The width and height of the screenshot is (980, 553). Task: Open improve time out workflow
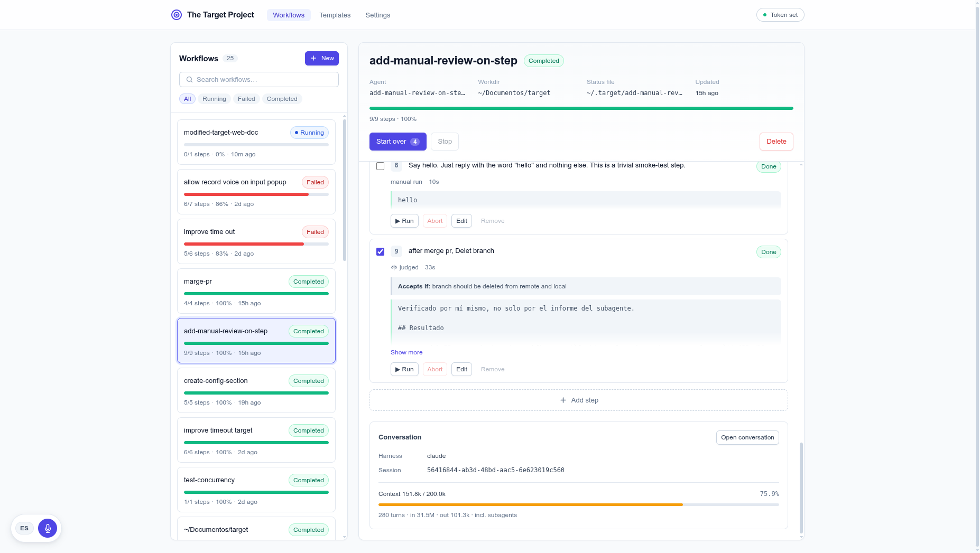point(256,241)
